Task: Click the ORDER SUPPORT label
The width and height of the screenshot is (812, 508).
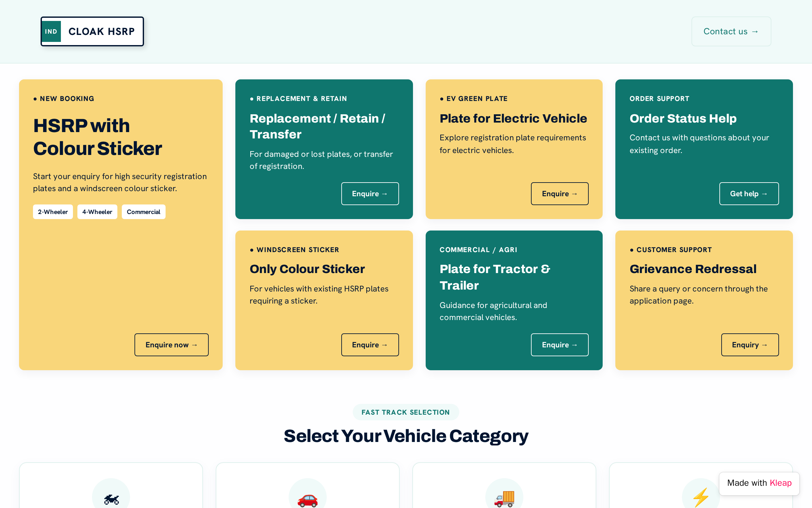Action: (x=659, y=99)
